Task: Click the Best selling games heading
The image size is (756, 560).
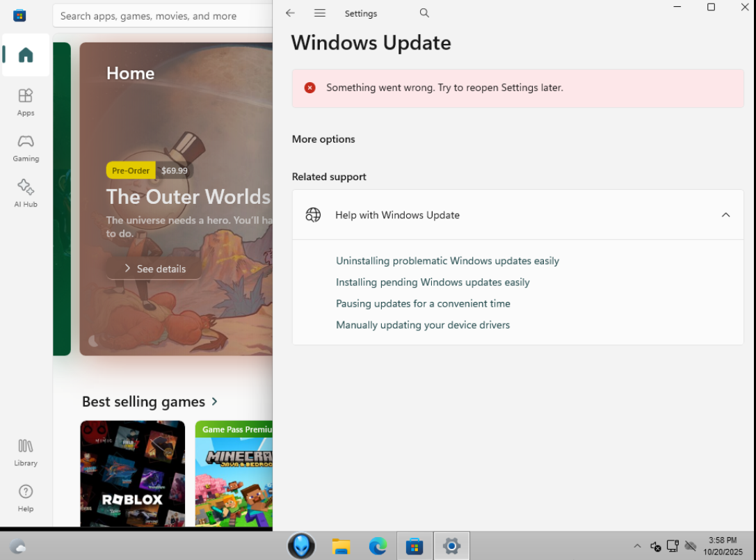Action: pos(143,401)
